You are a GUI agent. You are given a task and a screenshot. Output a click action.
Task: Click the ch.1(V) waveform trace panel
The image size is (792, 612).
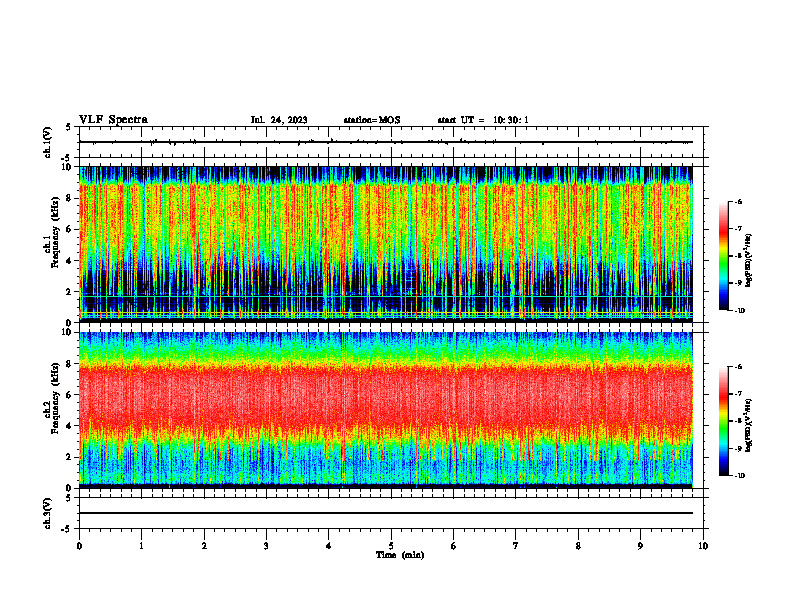click(391, 142)
